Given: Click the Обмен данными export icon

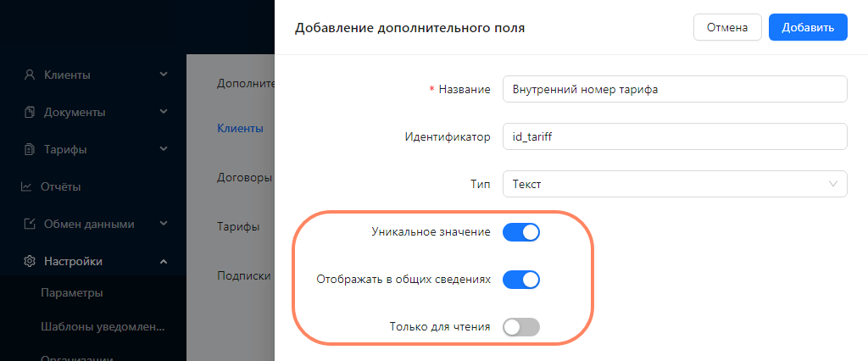Looking at the screenshot, I should click(30, 225).
